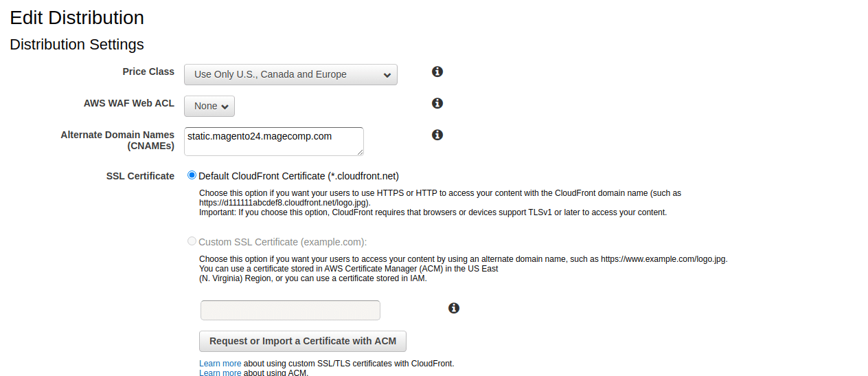Open the Price Class dropdown
This screenshot has height=376, width=868.
(x=290, y=74)
